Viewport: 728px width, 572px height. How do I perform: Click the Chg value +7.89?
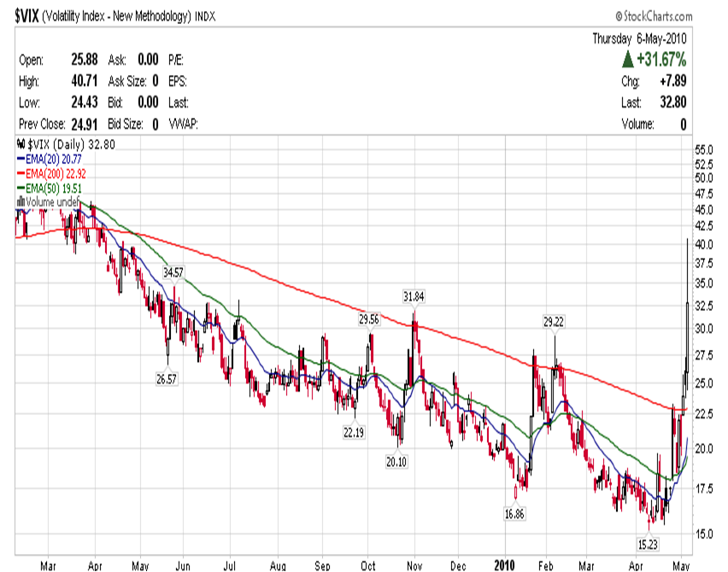click(673, 81)
